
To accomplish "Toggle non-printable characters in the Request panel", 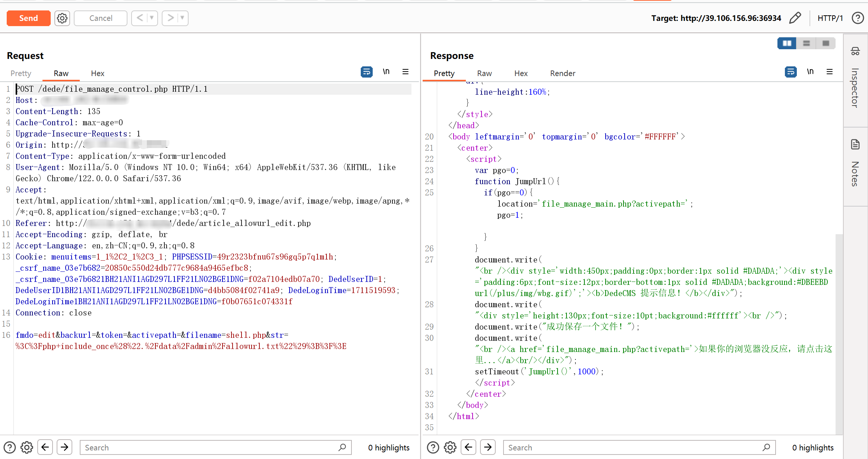I will [x=386, y=72].
